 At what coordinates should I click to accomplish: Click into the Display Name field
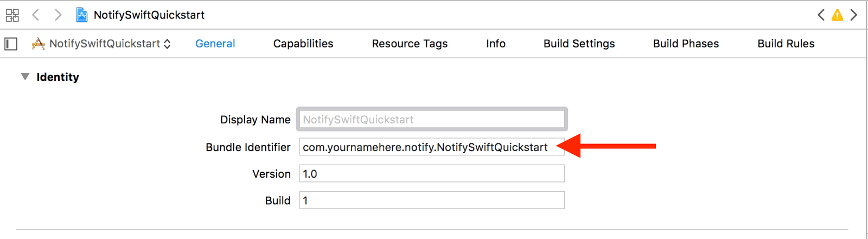tap(431, 119)
